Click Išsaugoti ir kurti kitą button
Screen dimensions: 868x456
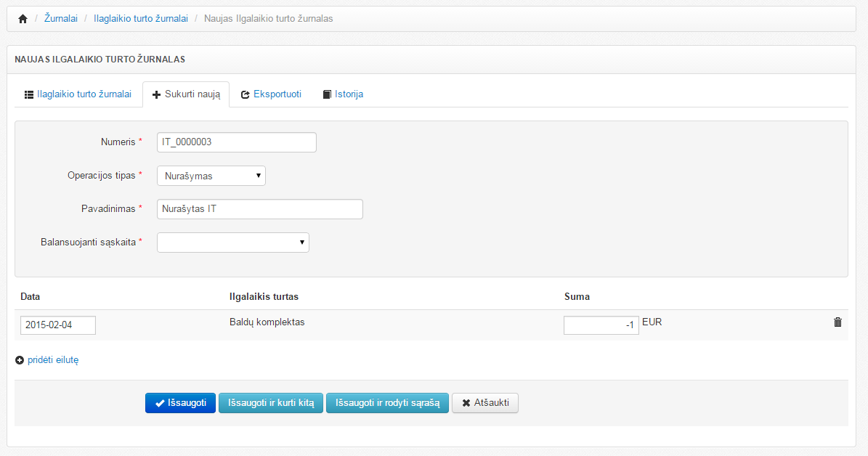[x=271, y=403]
